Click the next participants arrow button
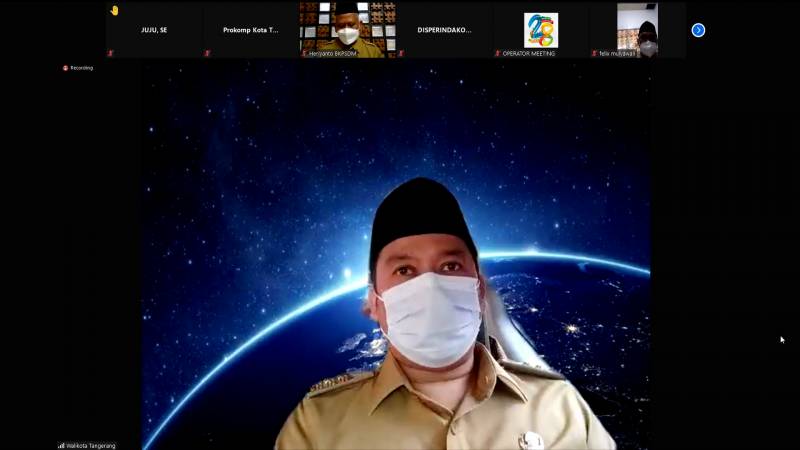The height and width of the screenshot is (450, 800). click(698, 30)
